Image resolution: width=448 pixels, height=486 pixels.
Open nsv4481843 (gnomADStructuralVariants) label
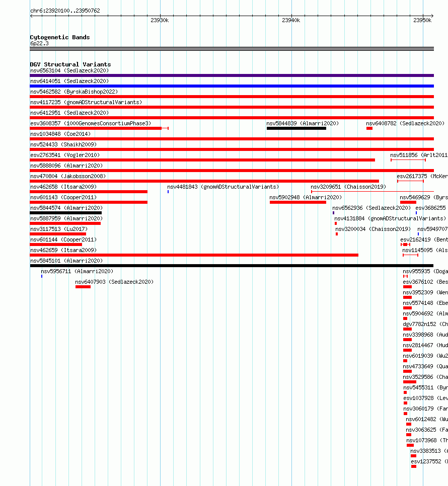223,187
